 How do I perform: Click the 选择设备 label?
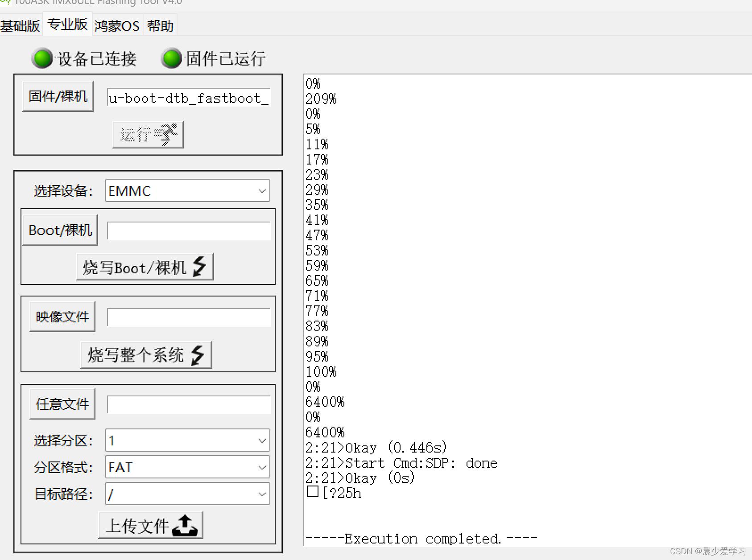(63, 191)
